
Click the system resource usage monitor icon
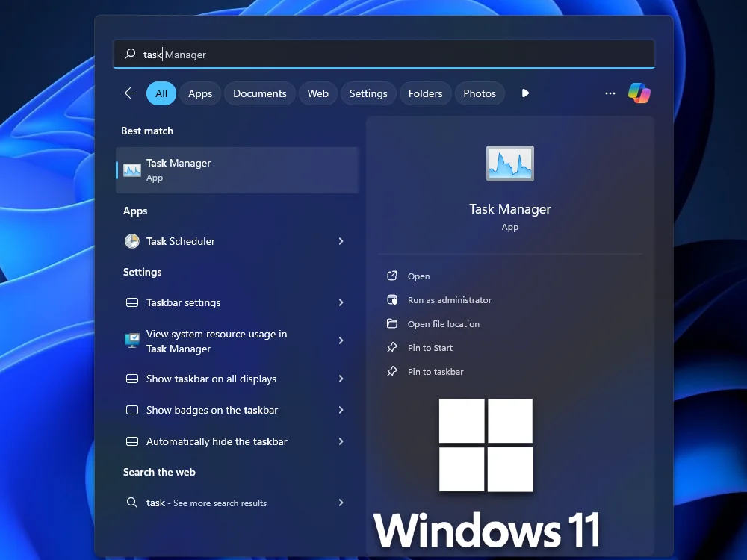tap(132, 340)
